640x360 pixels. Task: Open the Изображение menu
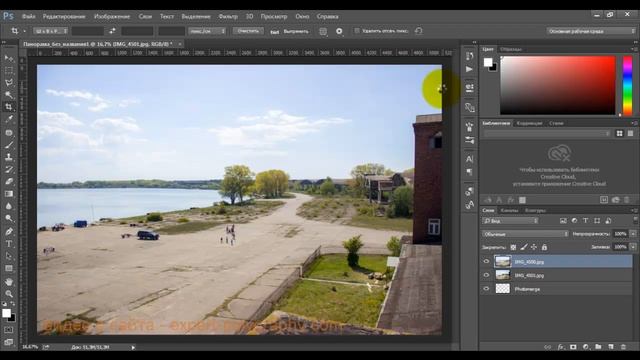tap(112, 17)
